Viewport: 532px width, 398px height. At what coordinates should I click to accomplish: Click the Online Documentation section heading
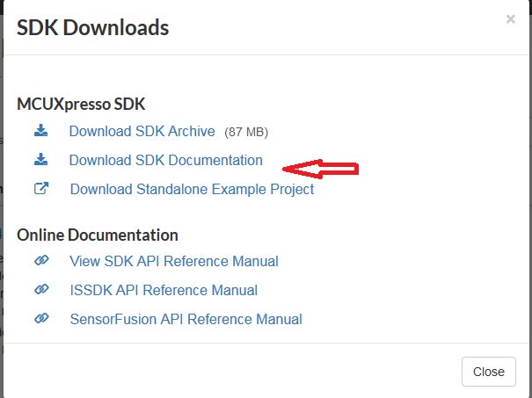point(98,235)
